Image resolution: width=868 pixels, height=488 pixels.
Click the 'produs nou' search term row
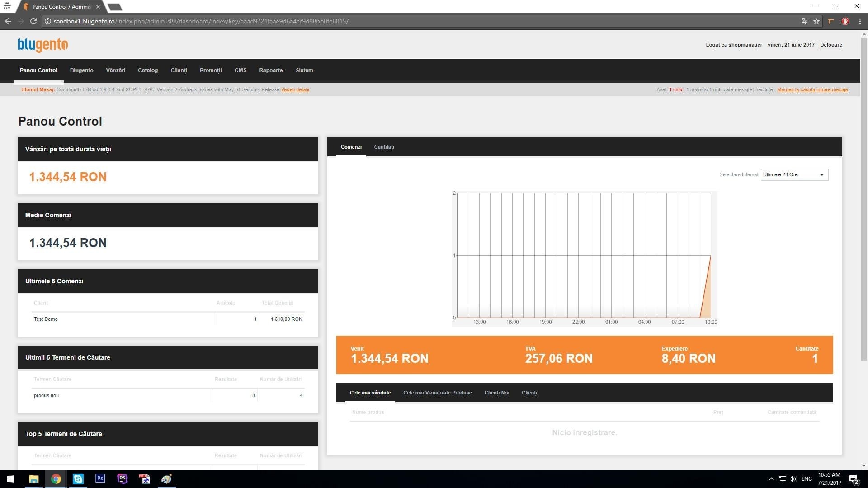click(x=168, y=395)
